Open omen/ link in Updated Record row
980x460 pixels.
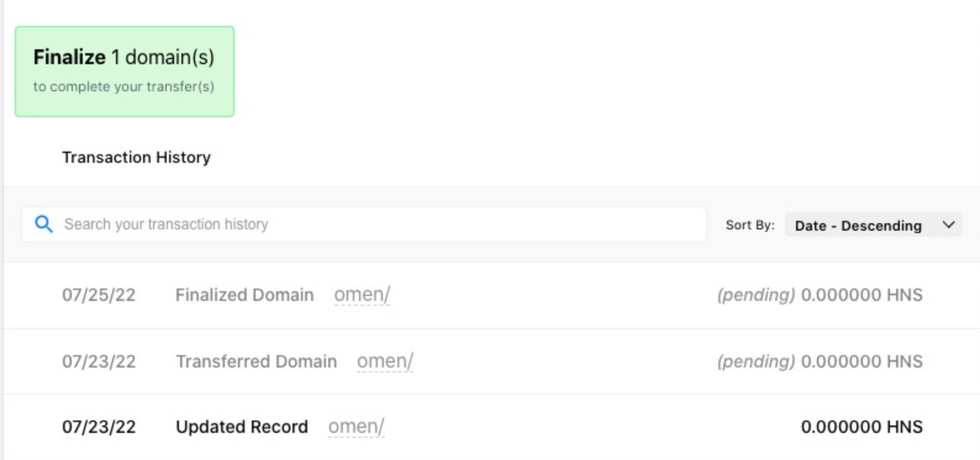[356, 427]
